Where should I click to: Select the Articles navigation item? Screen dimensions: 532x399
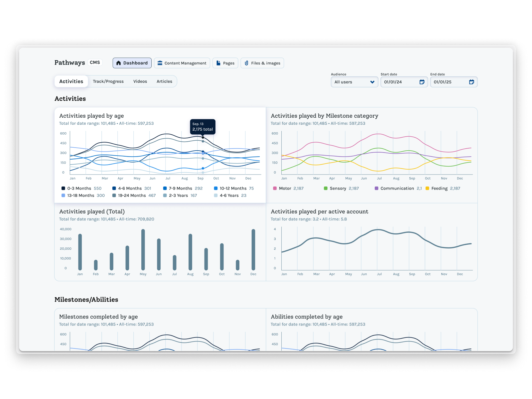tap(164, 81)
